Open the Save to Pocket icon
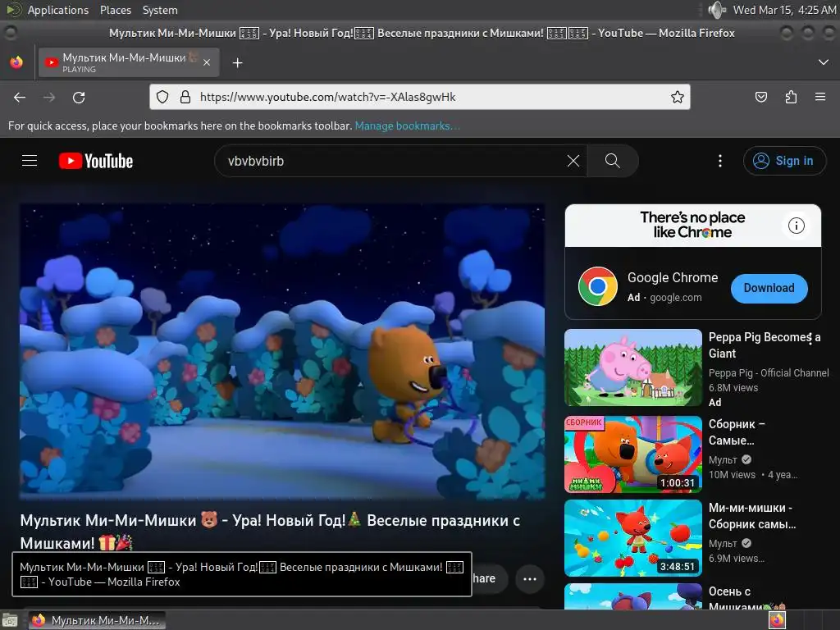The image size is (840, 630). pyautogui.click(x=760, y=97)
